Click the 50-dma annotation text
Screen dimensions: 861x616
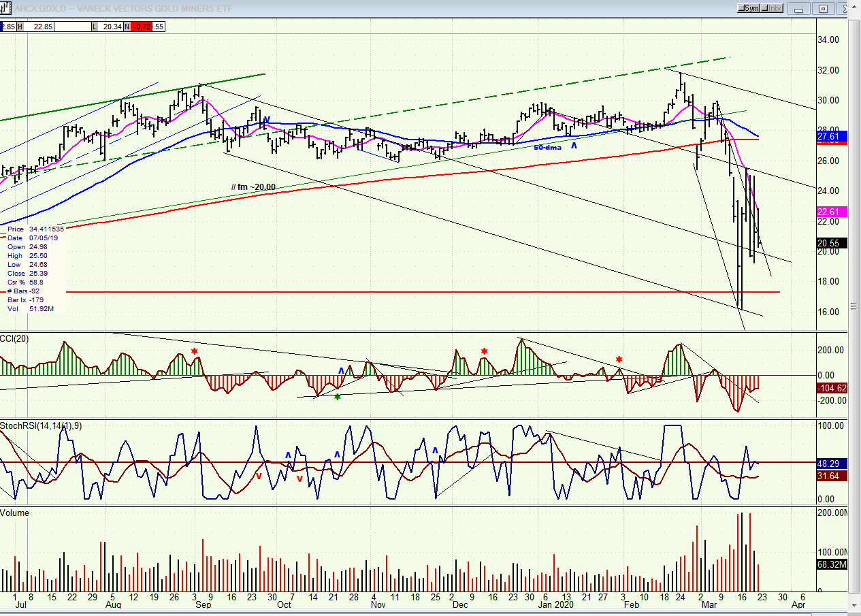pos(548,147)
